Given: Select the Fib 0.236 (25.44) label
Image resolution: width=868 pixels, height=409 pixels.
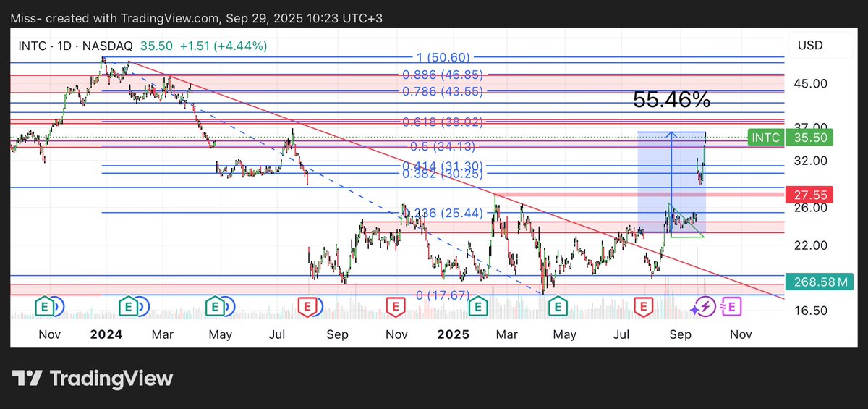Looking at the screenshot, I should pos(441,213).
